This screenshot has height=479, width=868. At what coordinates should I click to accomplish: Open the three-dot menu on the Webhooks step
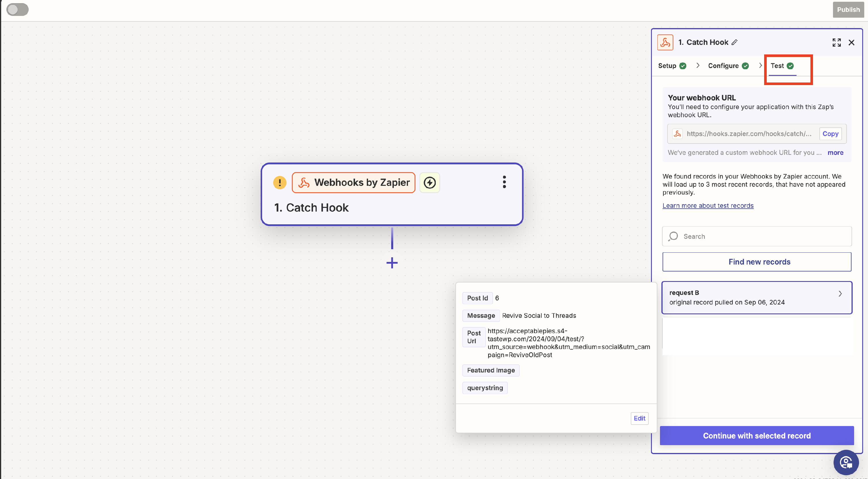coord(504,182)
